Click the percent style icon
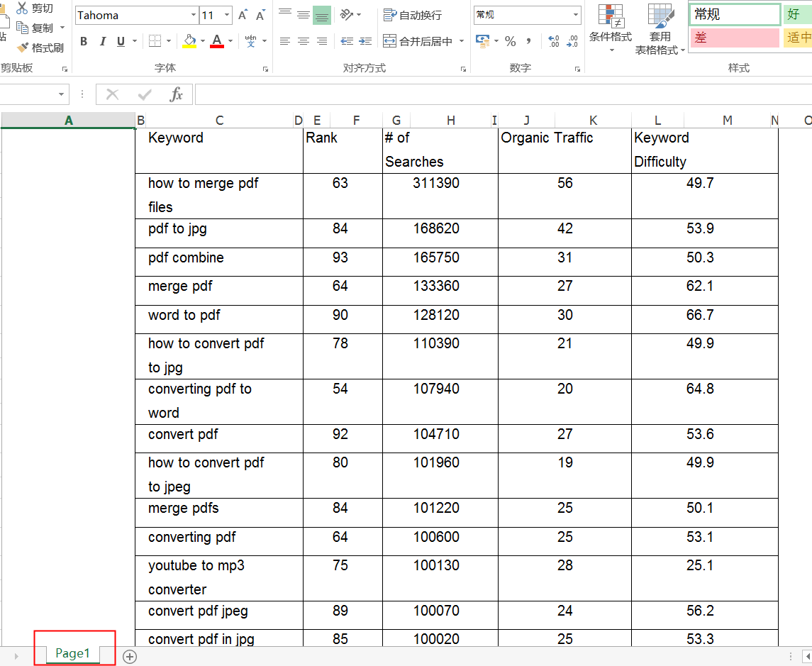The height and width of the screenshot is (666, 812). pos(511,42)
